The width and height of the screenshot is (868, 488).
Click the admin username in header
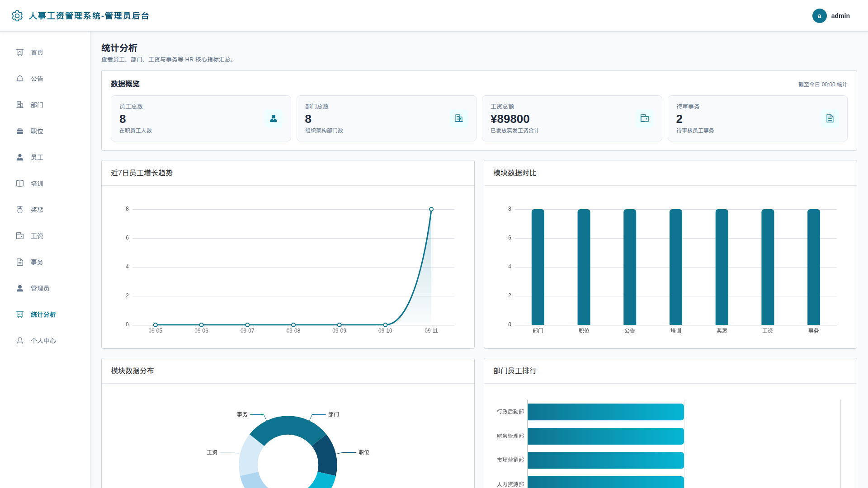[x=840, y=16]
